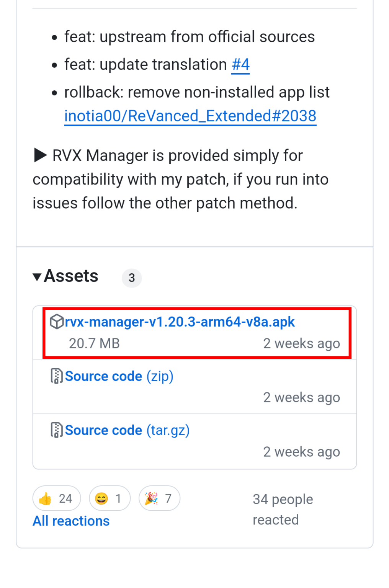Viewport: 389px width, 588px height.
Task: Open the inotia00/ReVanced_Extended#2038 link
Action: point(190,116)
